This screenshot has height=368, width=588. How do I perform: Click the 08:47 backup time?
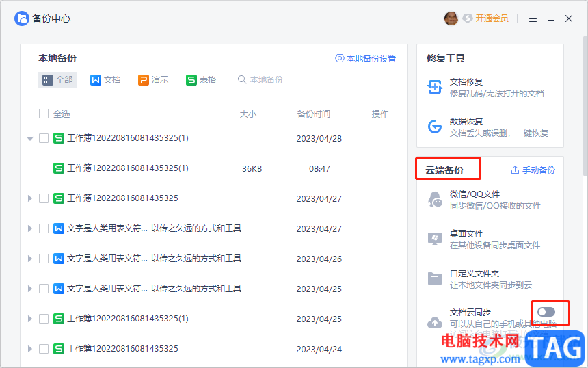point(319,169)
